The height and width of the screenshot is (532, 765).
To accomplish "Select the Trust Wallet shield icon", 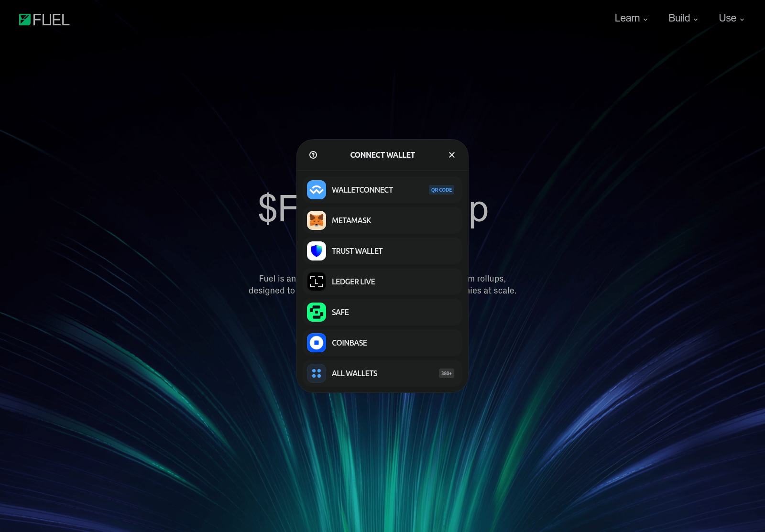I will [316, 251].
